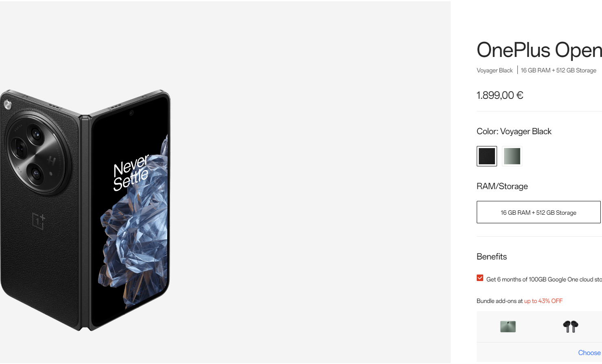Untick the Google One cloud storage benefit checkbox
The height and width of the screenshot is (364, 602).
tap(480, 278)
